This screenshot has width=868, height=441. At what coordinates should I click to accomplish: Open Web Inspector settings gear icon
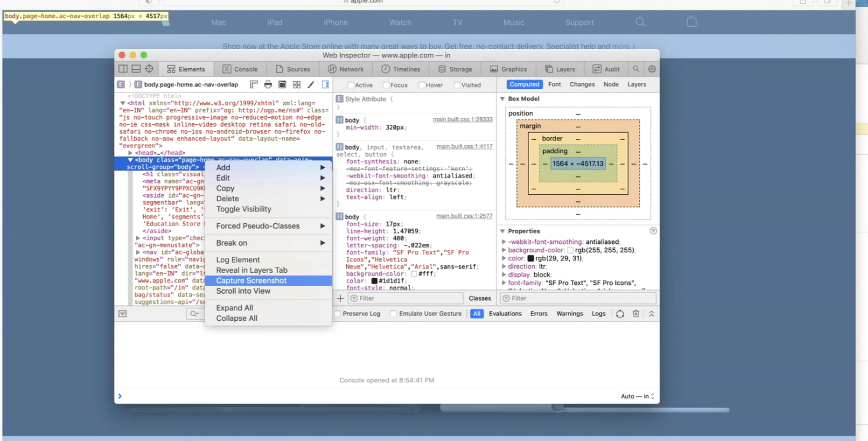[652, 69]
